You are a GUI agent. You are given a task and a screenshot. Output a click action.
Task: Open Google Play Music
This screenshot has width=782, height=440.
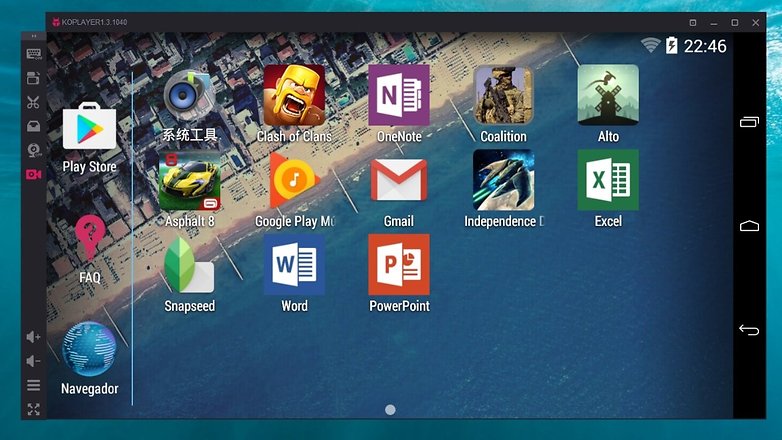[294, 180]
